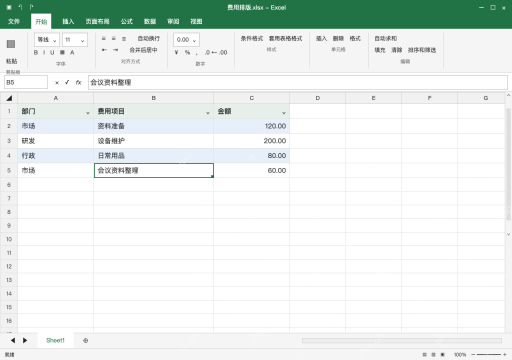
Task: Click 格式 in the cells group
Action: click(x=355, y=39)
